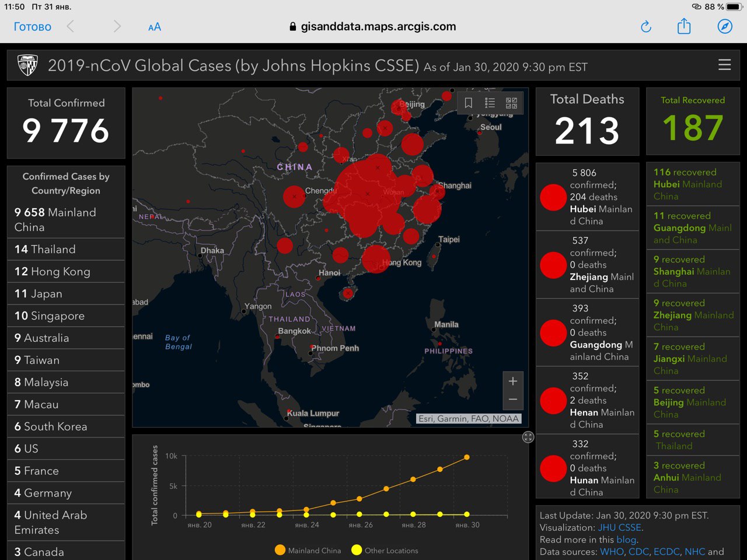This screenshot has width=747, height=560.
Task: Select Henan 352 confirmed entry
Action: [587, 400]
